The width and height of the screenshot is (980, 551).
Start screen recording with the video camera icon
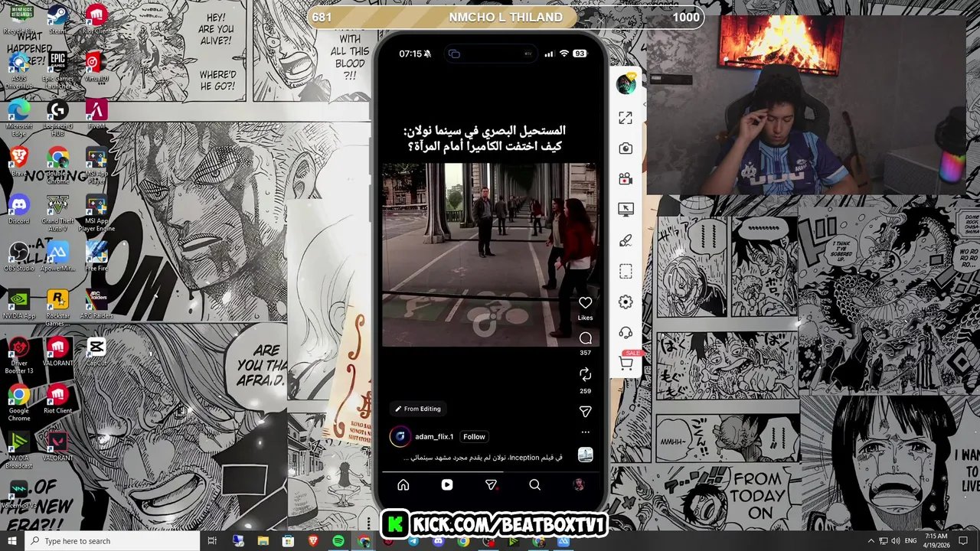point(626,178)
